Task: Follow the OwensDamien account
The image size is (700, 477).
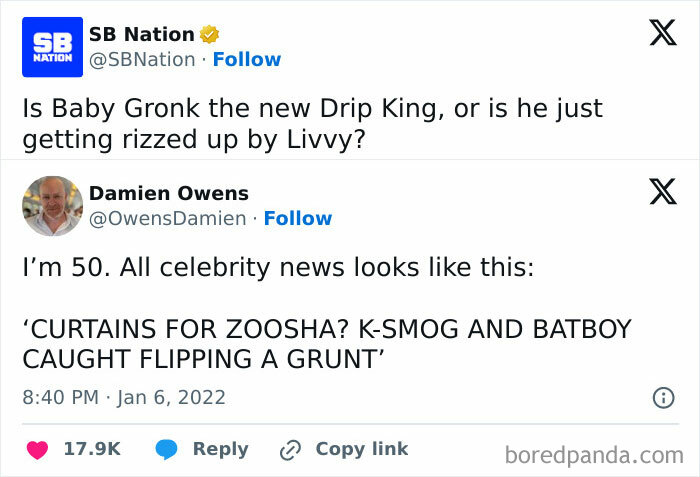Action: 298,218
